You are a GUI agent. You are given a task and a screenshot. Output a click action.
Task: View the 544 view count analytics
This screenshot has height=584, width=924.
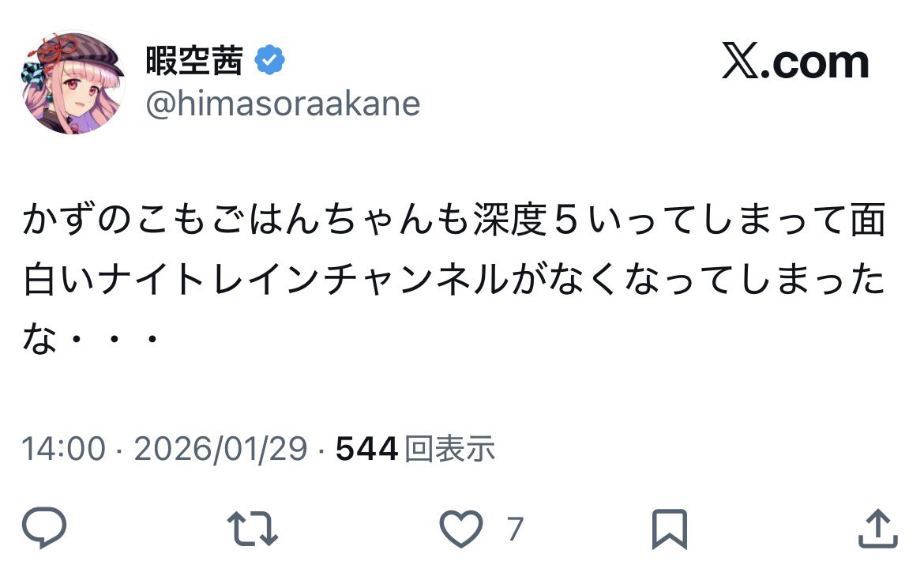[366, 450]
